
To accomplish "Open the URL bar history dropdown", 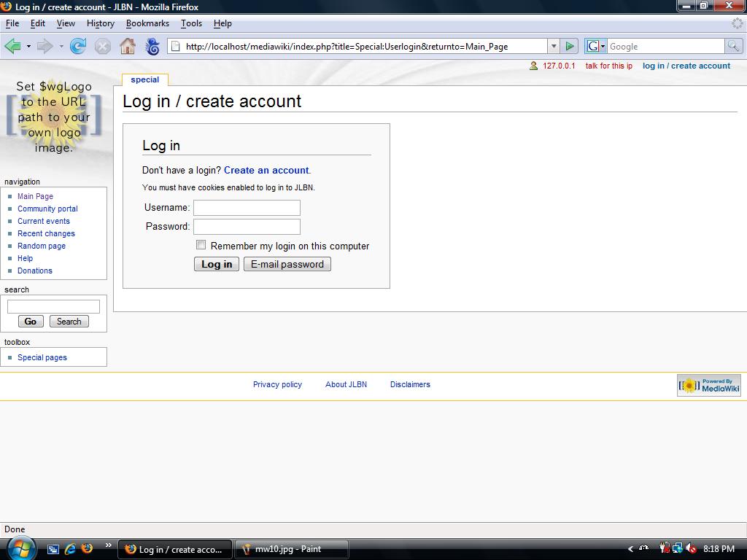I will pos(553,46).
